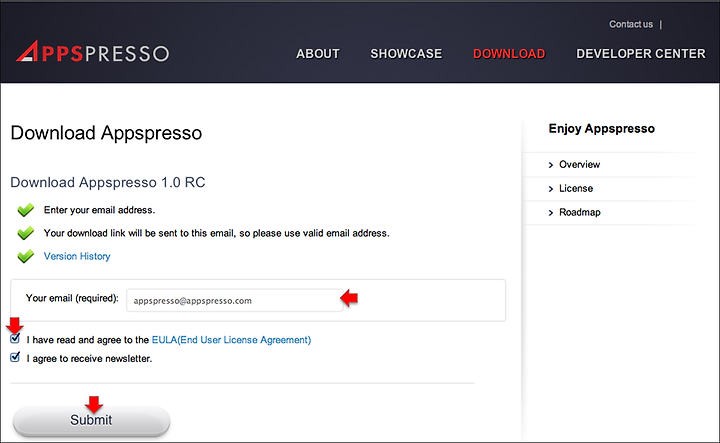The image size is (720, 443).
Task: Go to the SHOWCASE page
Action: click(406, 54)
